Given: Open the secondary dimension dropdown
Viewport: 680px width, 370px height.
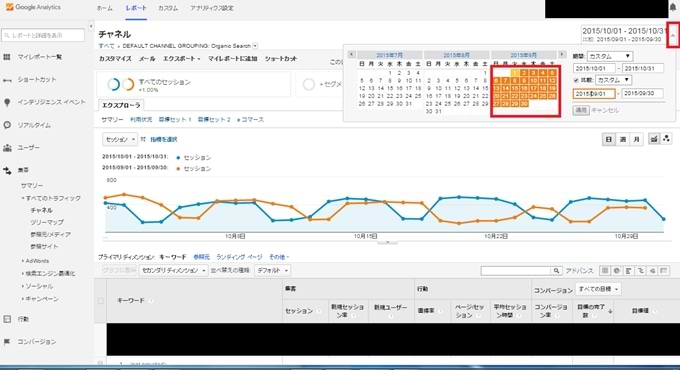Looking at the screenshot, I should tap(173, 271).
